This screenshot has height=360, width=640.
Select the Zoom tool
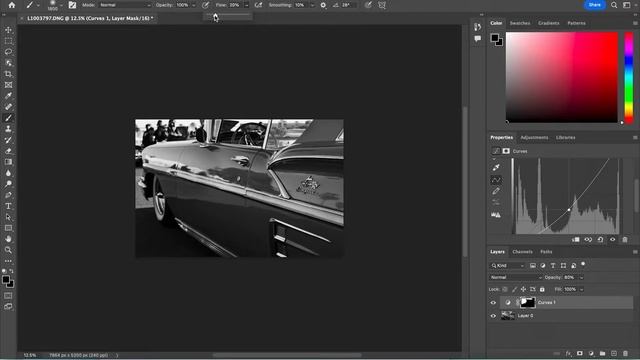[8, 250]
